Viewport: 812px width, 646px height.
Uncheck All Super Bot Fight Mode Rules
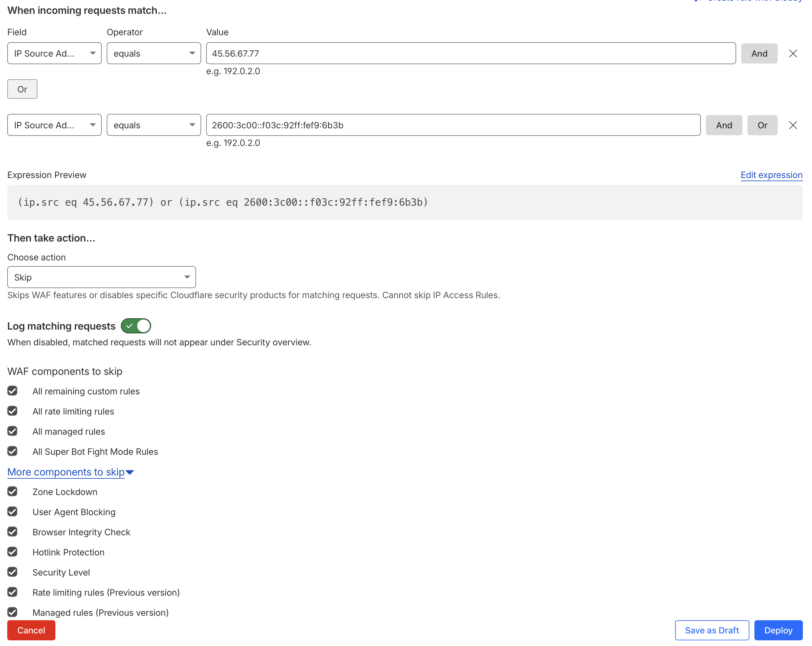click(x=12, y=451)
